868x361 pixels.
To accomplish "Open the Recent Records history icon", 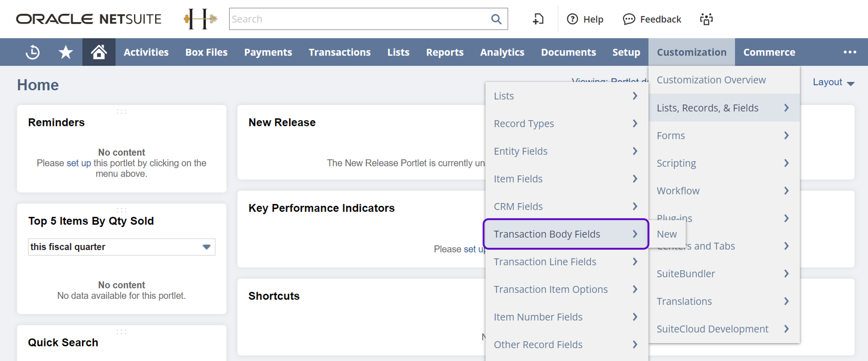I will [33, 52].
